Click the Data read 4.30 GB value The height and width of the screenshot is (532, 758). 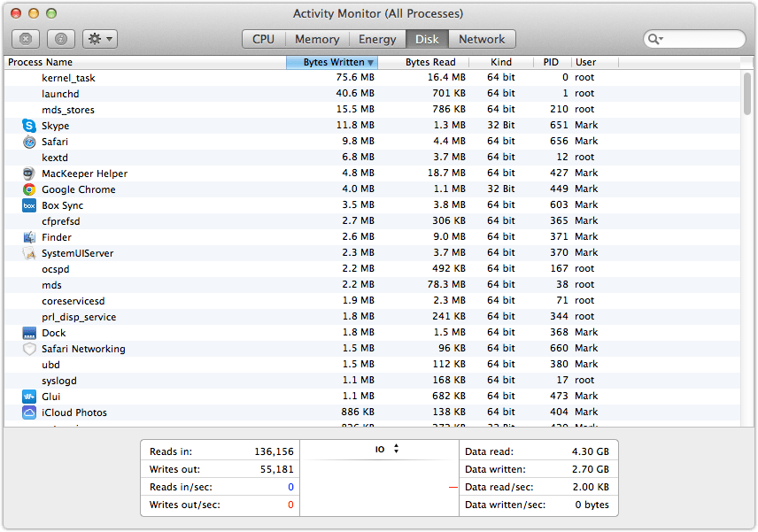click(x=591, y=451)
